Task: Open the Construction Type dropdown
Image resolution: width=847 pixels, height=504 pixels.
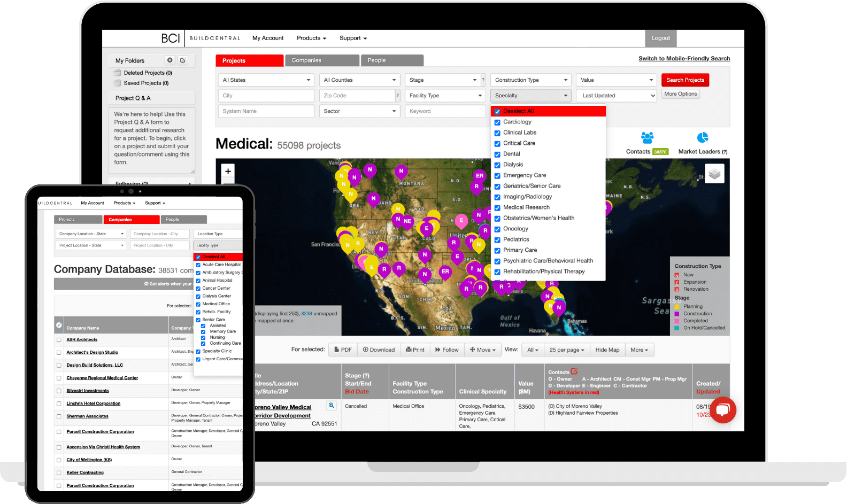Action: tap(530, 80)
